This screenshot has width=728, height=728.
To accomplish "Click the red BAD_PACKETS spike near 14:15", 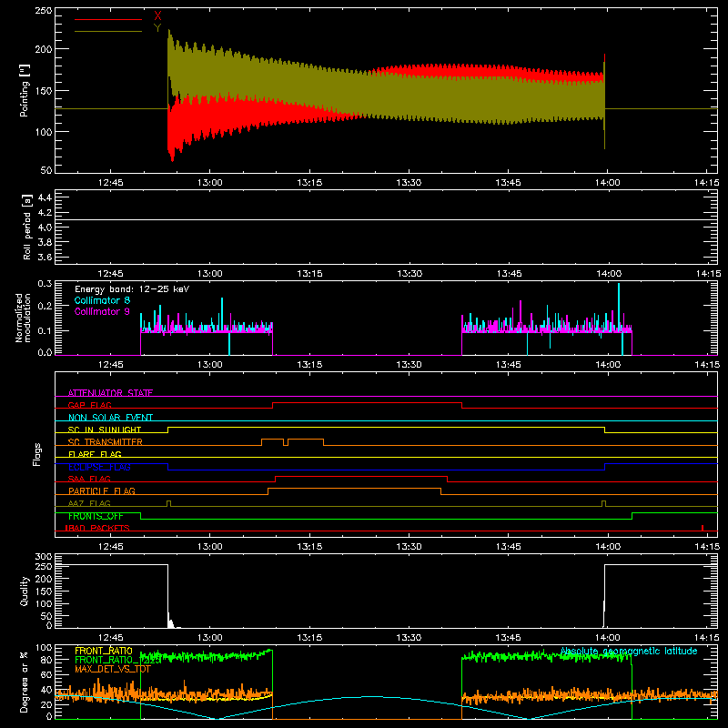I will [x=703, y=528].
